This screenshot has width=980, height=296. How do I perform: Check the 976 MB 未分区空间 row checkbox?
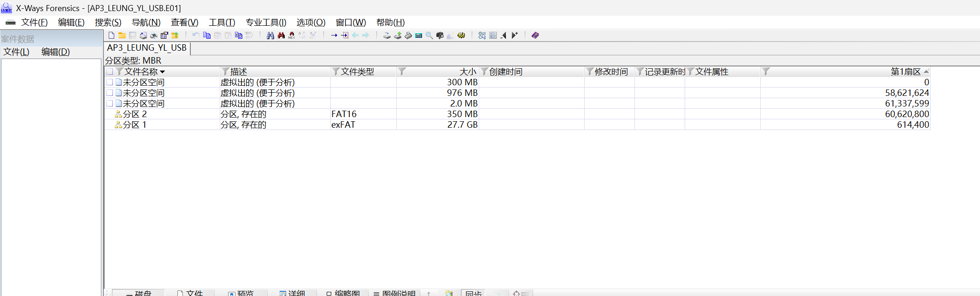tap(110, 93)
